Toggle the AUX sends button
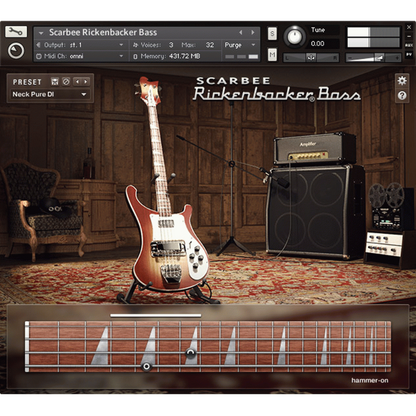Image resolution: width=416 pixels, height=416 pixels. pos(409,45)
